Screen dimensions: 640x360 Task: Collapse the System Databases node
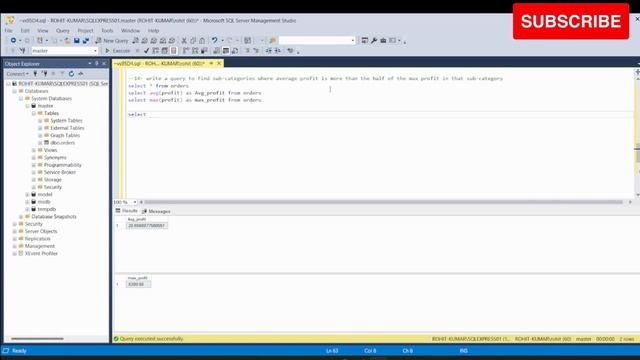coord(21,98)
